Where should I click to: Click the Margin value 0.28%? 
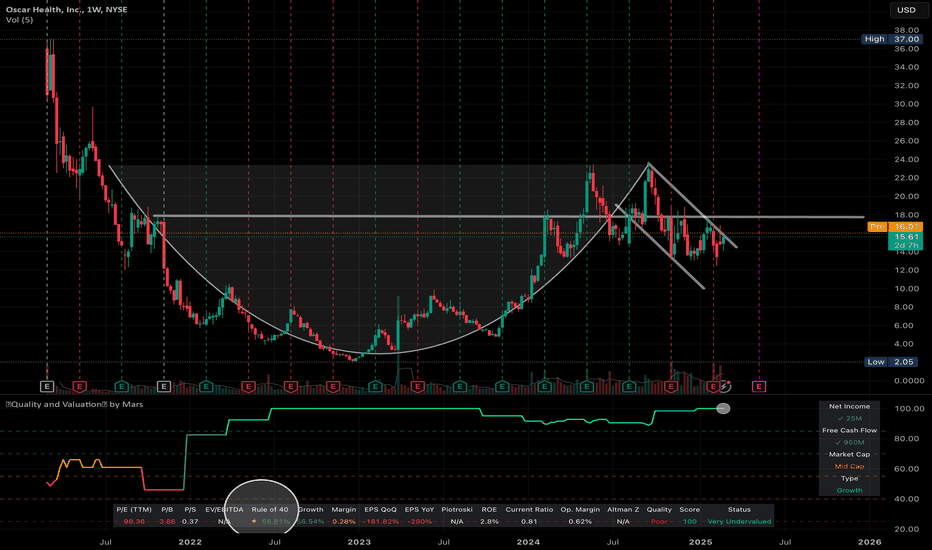(344, 521)
